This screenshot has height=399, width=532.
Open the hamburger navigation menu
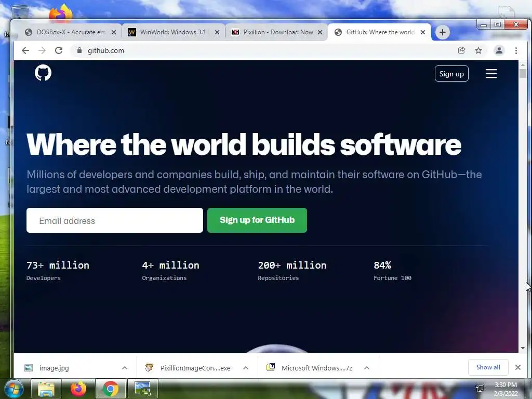[491, 74]
